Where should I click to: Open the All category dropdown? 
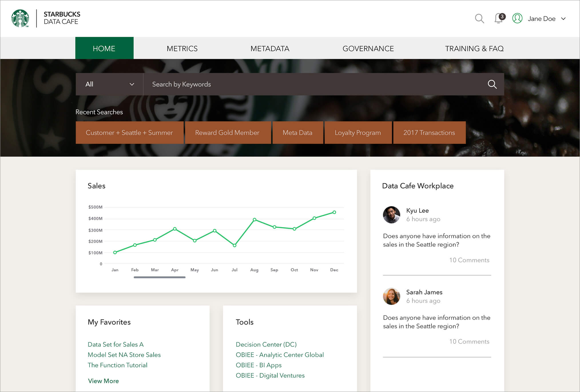point(109,84)
